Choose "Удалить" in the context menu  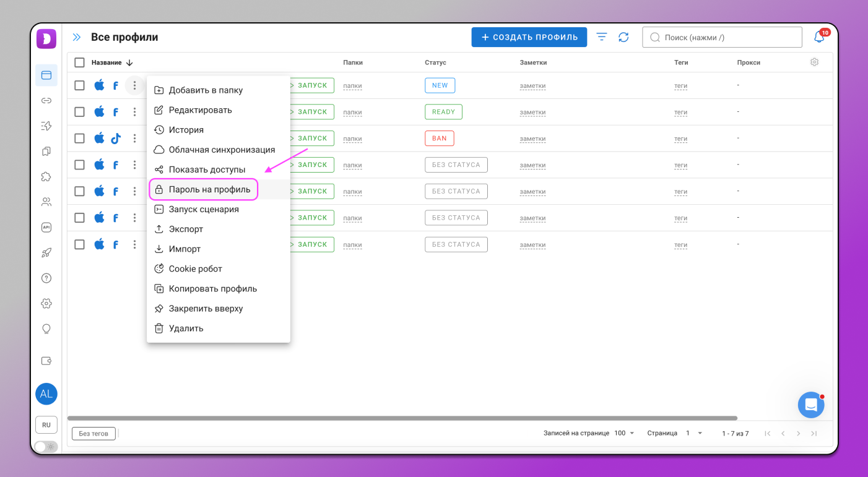pyautogui.click(x=186, y=329)
